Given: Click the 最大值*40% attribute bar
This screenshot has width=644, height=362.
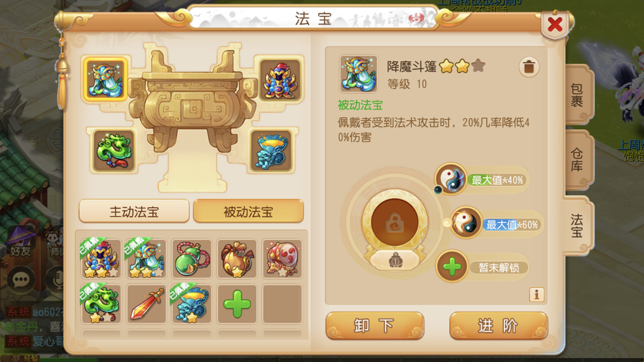Looking at the screenshot, I should tap(497, 180).
